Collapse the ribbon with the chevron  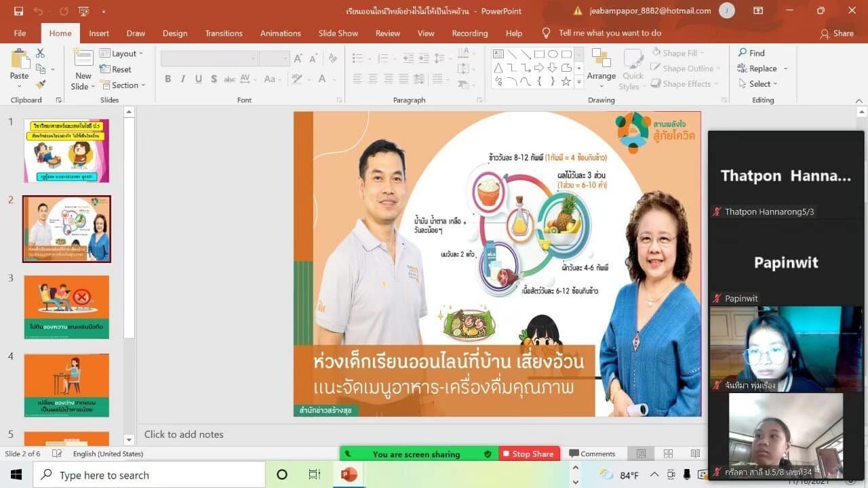[x=859, y=100]
